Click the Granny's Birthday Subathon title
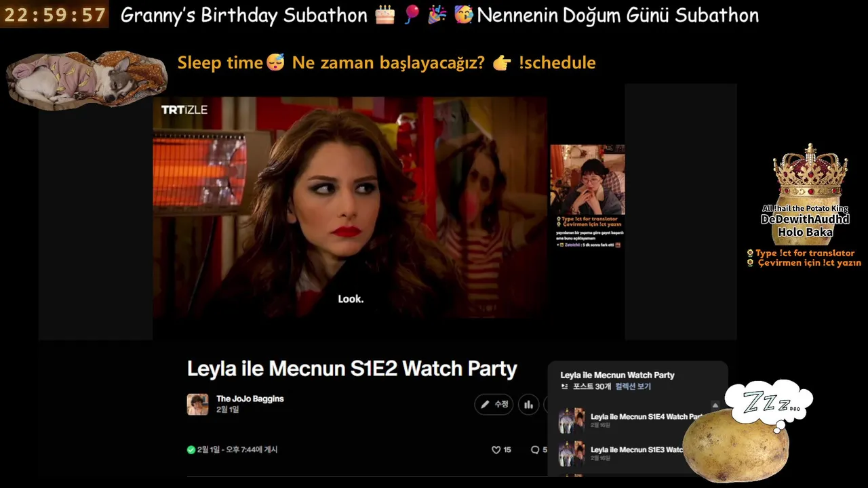This screenshot has width=868, height=488. pyautogui.click(x=244, y=15)
